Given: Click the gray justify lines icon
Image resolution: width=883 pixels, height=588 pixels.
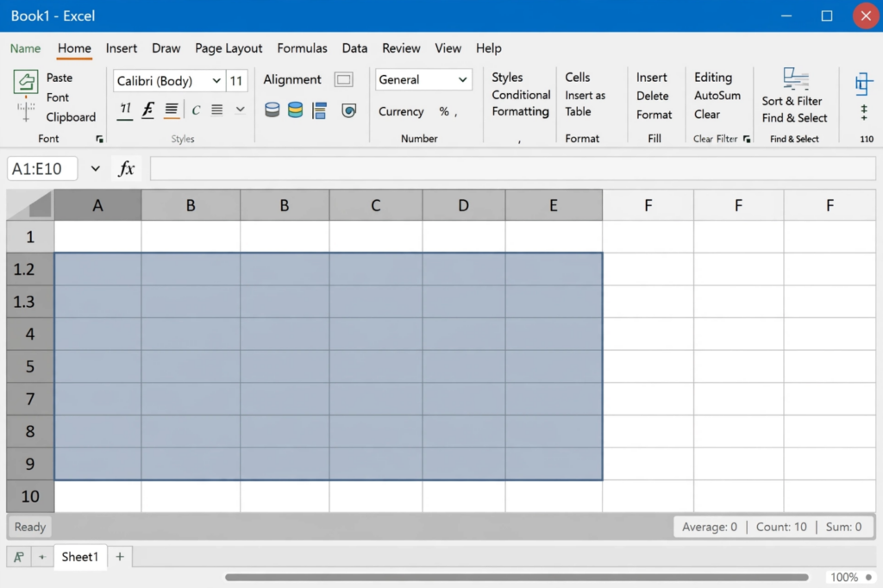Looking at the screenshot, I should coord(216,109).
